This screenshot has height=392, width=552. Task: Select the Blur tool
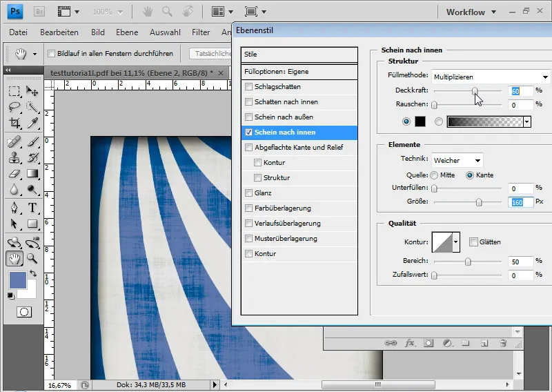[x=14, y=190]
